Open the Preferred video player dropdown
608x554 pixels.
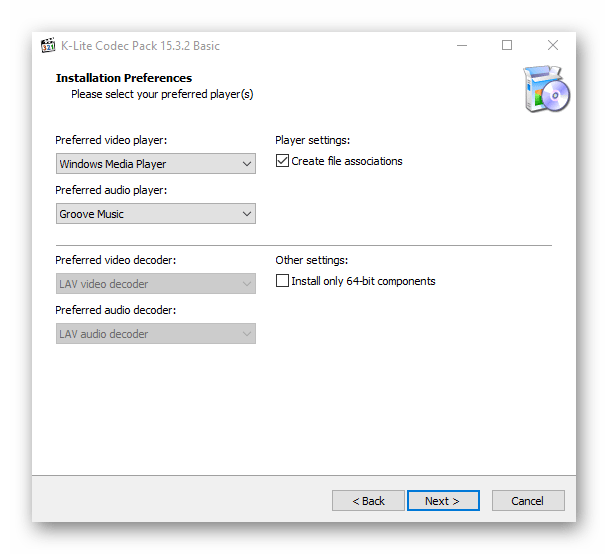(x=155, y=164)
